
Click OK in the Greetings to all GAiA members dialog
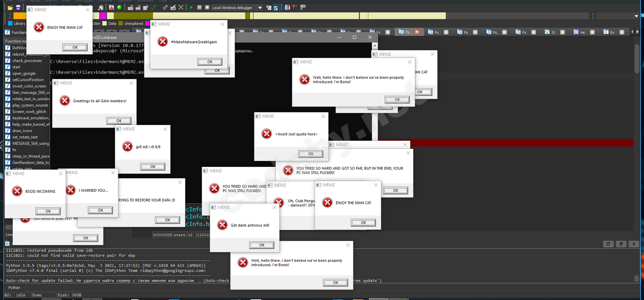pos(119,121)
